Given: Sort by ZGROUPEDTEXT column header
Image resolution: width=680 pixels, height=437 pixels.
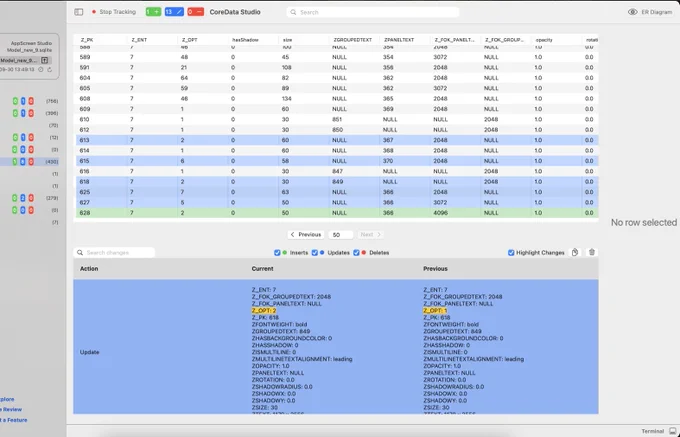Looking at the screenshot, I should tap(353, 39).
